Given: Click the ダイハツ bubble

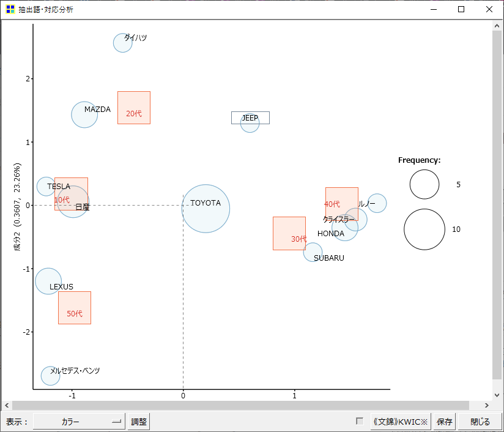Looking at the screenshot, I should 123,43.
